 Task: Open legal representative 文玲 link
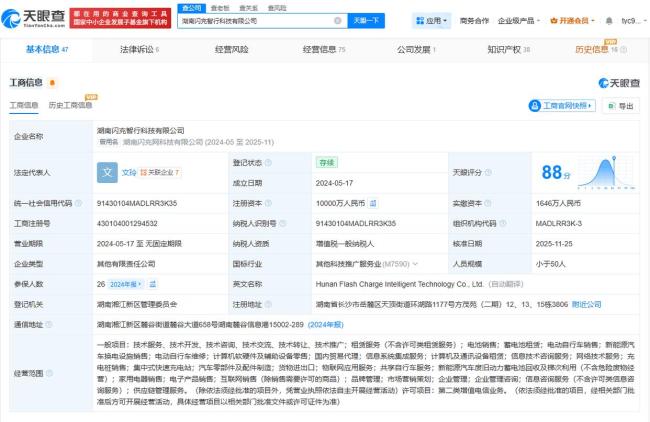[129, 172]
